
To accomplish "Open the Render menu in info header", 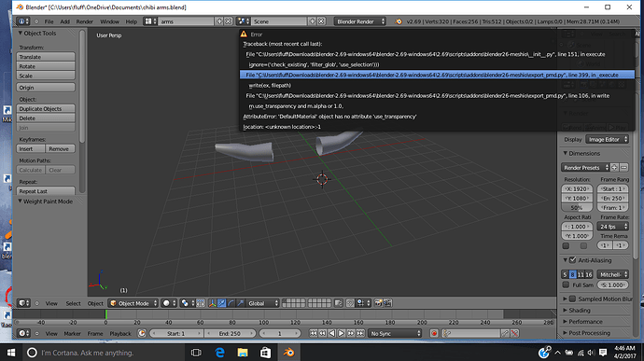I will tap(85, 21).
